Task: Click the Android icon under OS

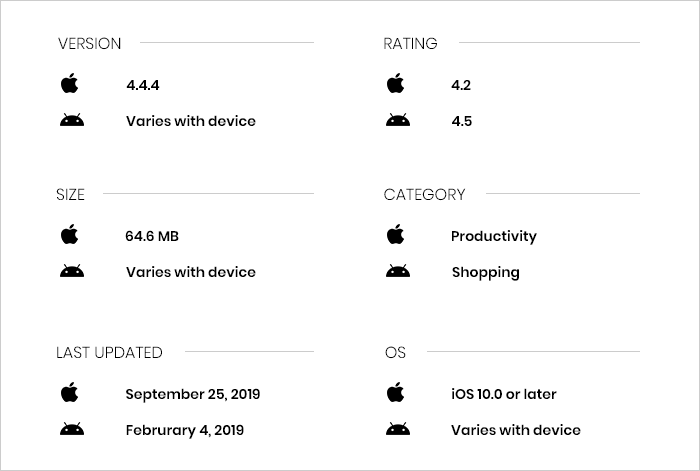Action: point(397,430)
